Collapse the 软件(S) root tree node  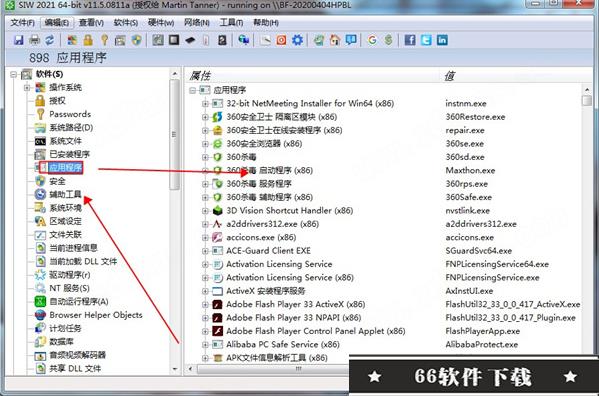(13, 74)
